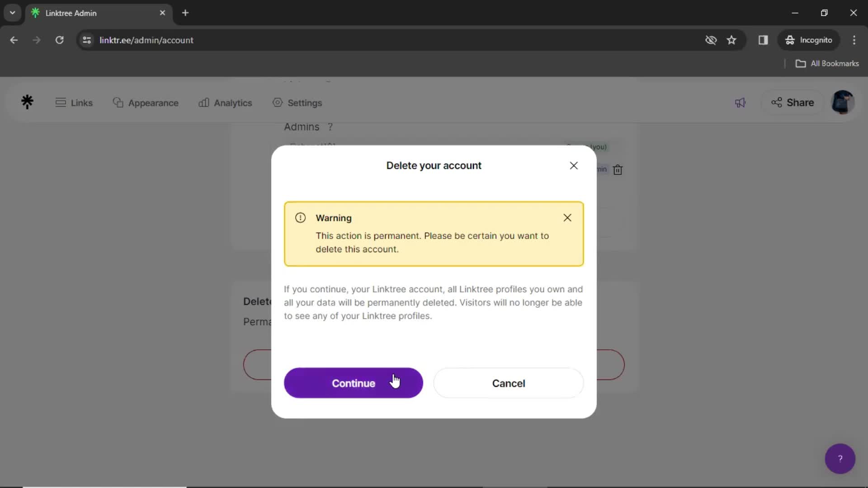Viewport: 868px width, 488px height.
Task: Open the purple help question bubble
Action: click(840, 459)
